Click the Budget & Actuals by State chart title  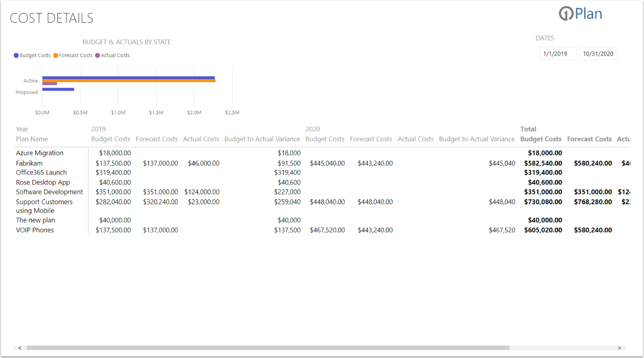pos(127,42)
